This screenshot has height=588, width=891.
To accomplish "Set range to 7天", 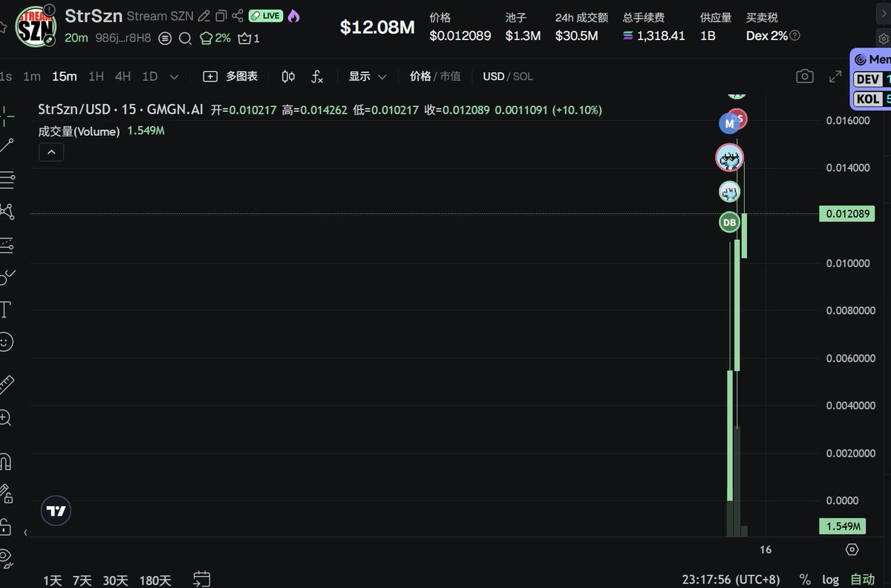I will tap(82, 581).
